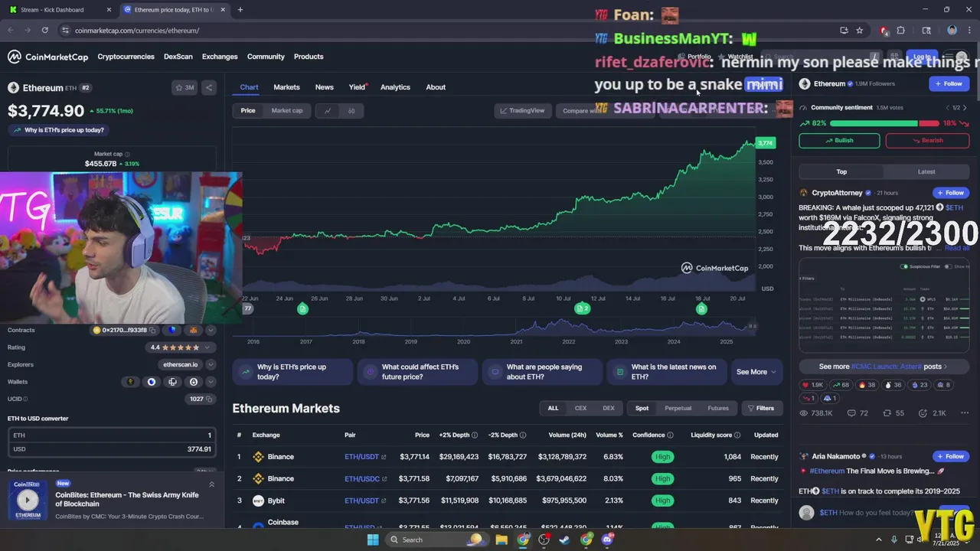Click 'Why is ETH's price up today?' pill under price
This screenshot has width=980, height=551.
click(59, 130)
